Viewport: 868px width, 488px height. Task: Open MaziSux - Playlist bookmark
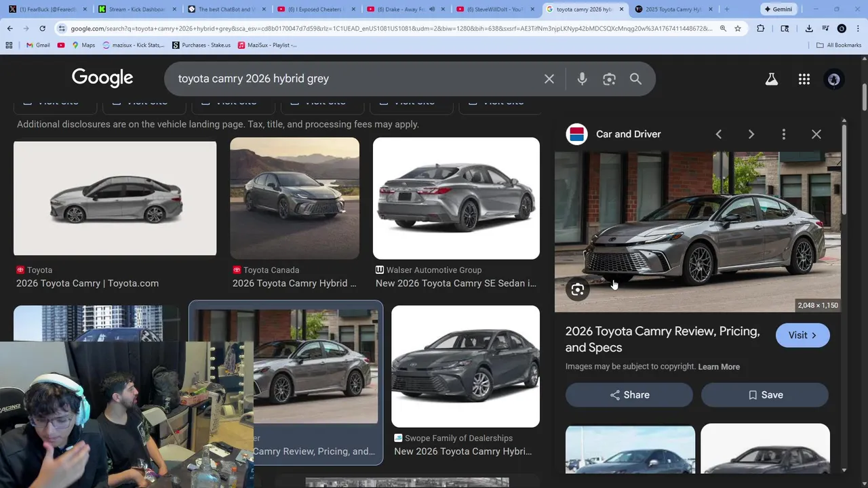pos(267,45)
